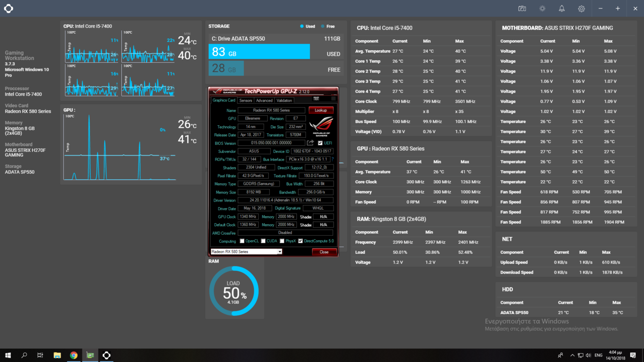Image resolution: width=644 pixels, height=362 pixels.
Task: Click the GPU temperature graph
Action: [119, 147]
